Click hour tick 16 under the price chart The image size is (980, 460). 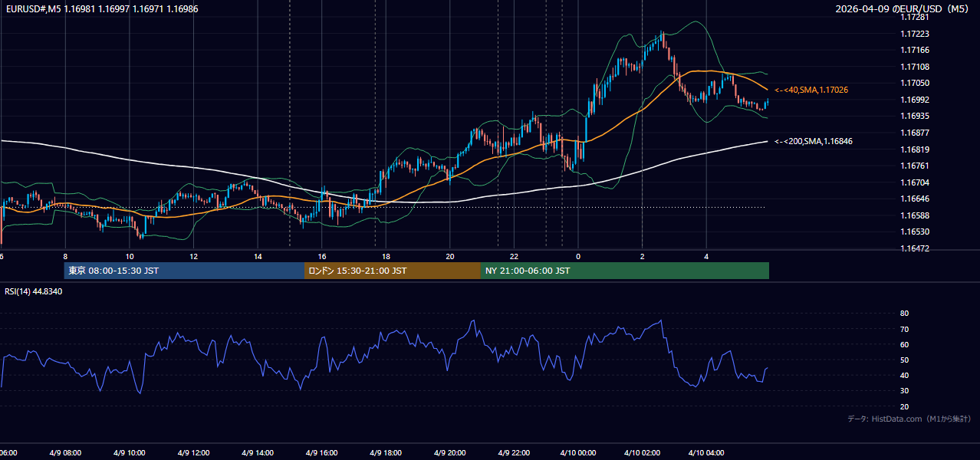click(322, 256)
